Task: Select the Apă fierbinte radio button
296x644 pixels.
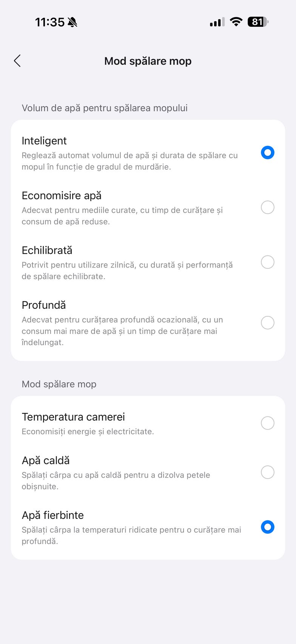Action: point(267,527)
